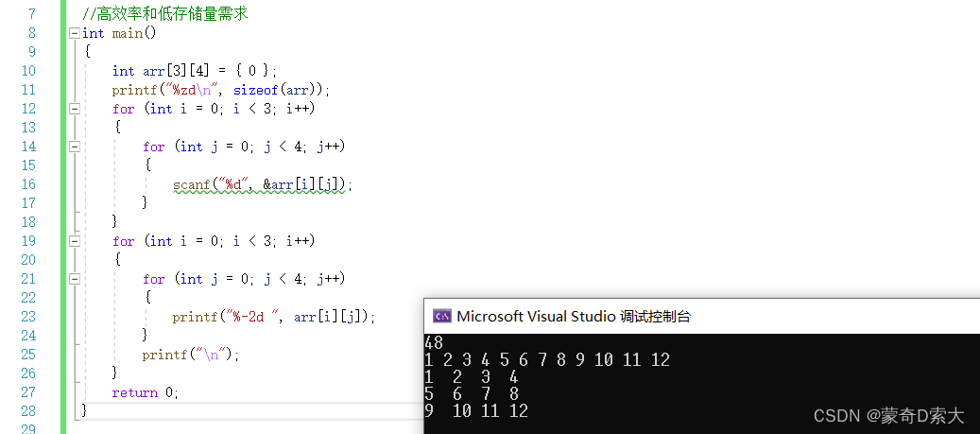Click the console output row 1 2 3 4
The height and width of the screenshot is (434, 980).
[x=472, y=377]
